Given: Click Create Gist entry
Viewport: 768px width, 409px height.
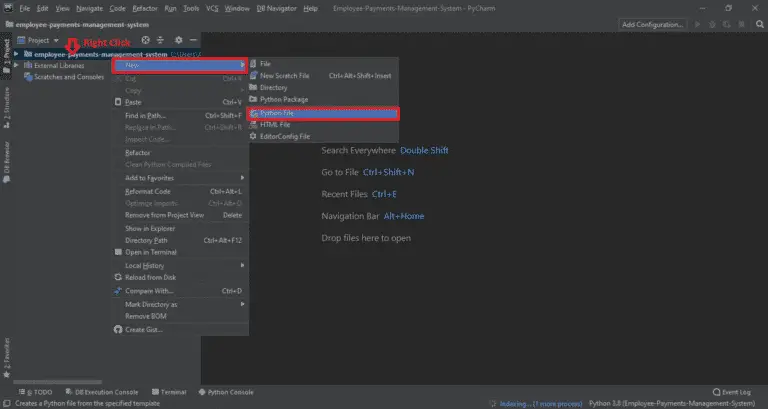Looking at the screenshot, I should pos(180,330).
